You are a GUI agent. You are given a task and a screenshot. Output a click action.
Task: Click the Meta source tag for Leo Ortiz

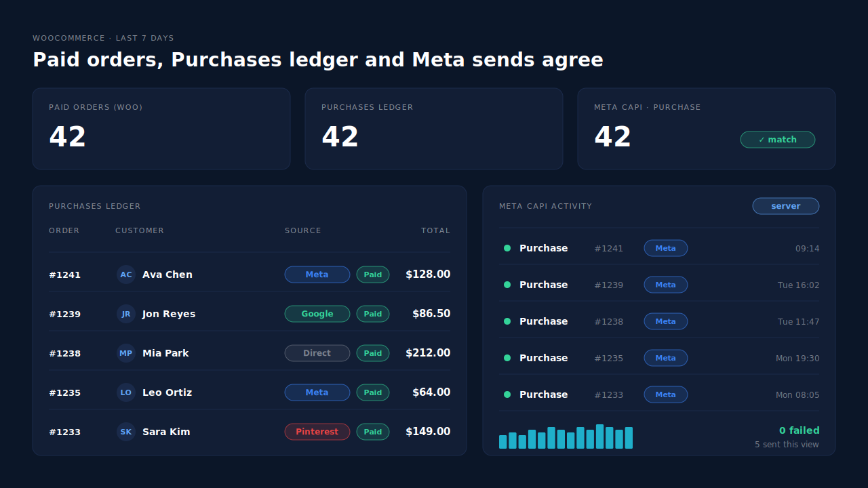click(317, 392)
